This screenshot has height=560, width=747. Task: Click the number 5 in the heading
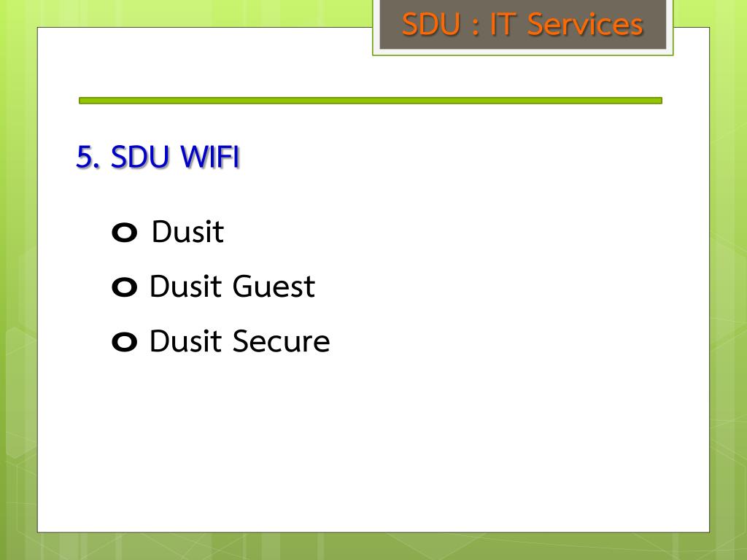pyautogui.click(x=85, y=157)
